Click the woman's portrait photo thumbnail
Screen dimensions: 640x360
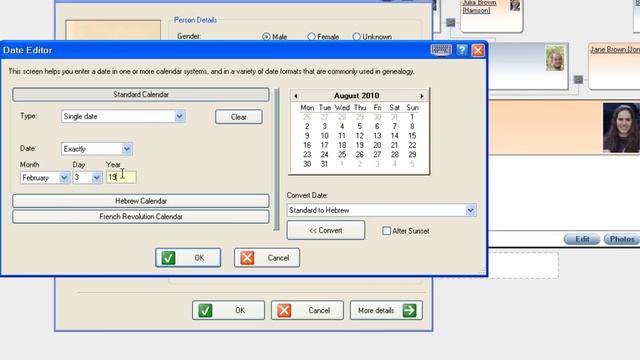pos(621,128)
